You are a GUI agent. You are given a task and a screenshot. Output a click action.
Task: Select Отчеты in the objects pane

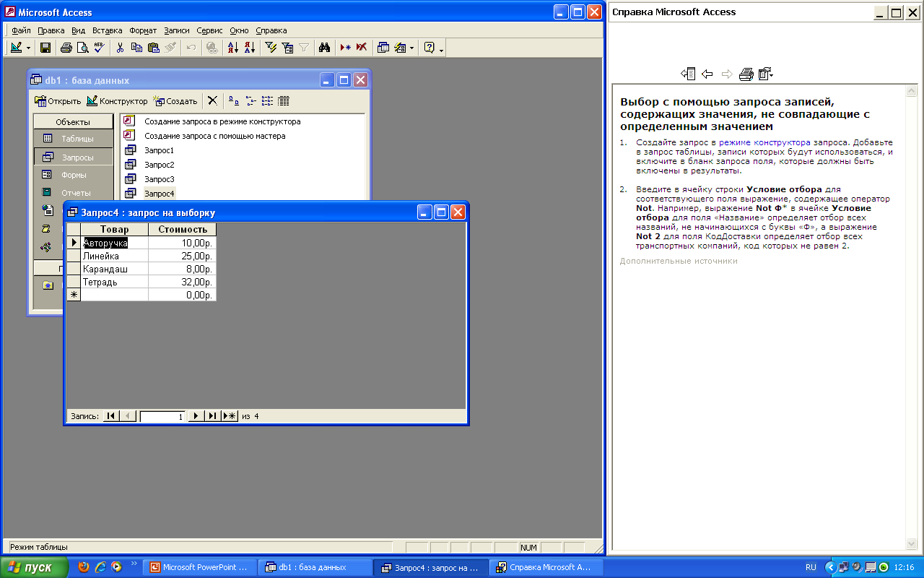(x=73, y=193)
